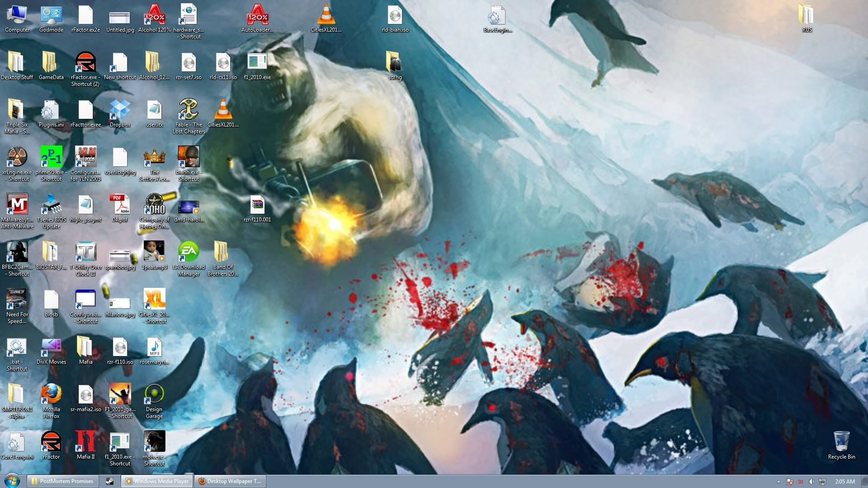Switch to Windows Media Player taskbar button
Image resolution: width=868 pixels, height=488 pixels.
[157, 481]
